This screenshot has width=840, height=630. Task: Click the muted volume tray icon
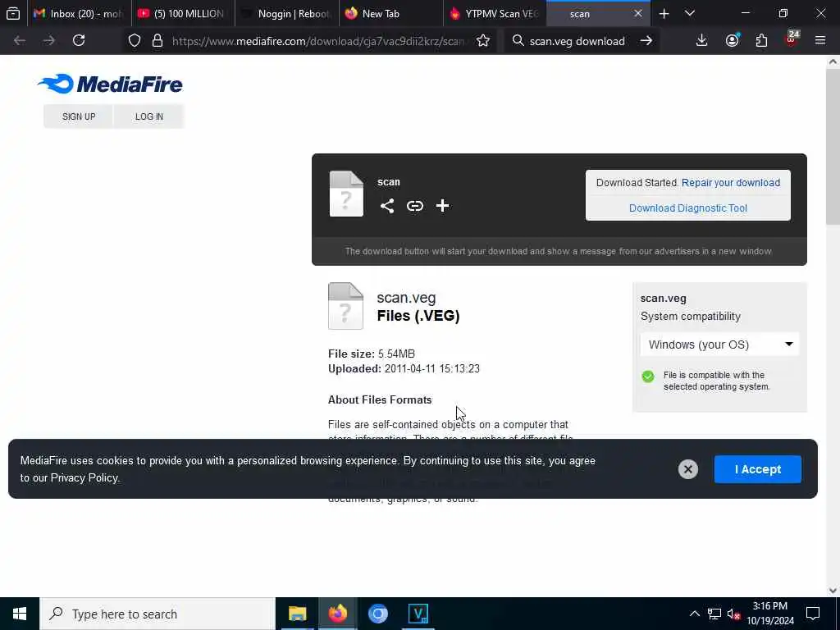[734, 614]
